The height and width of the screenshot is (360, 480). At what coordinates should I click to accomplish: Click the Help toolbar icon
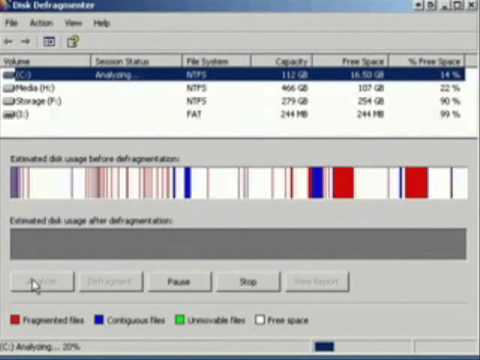pos(73,42)
